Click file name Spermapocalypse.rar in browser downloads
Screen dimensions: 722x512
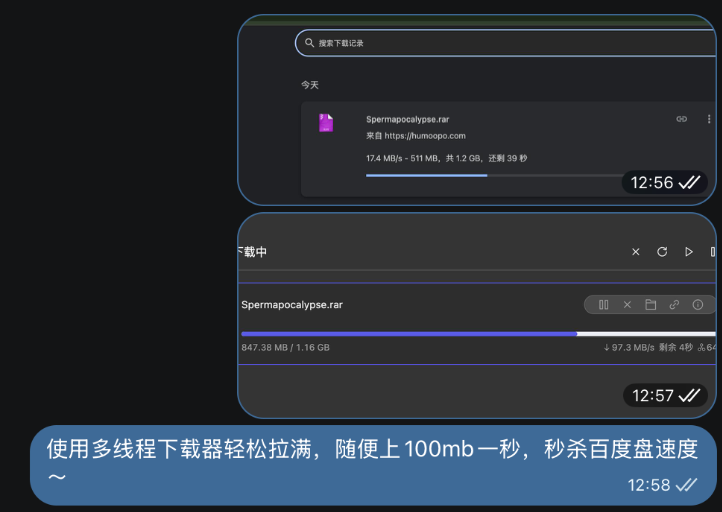[x=408, y=119]
